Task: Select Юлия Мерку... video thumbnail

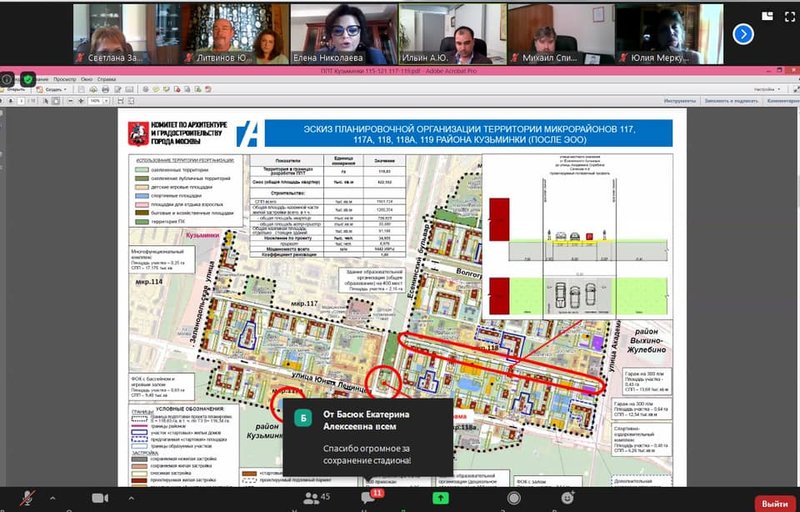Action: point(669,34)
